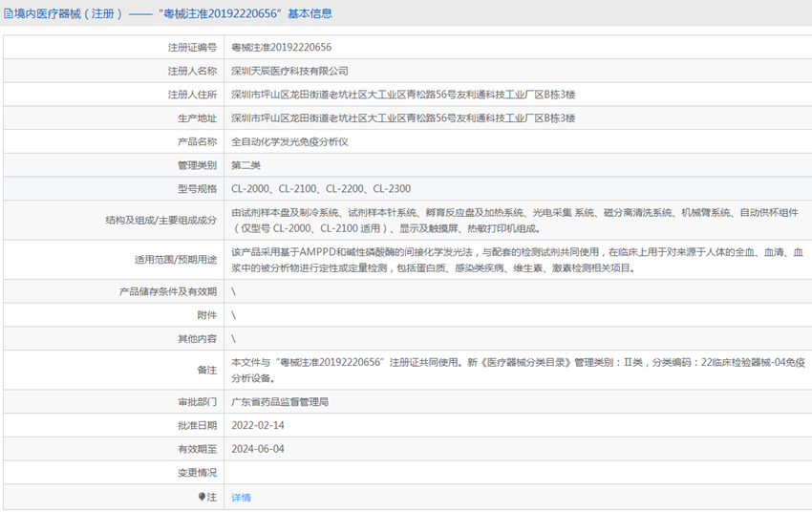Click the 结构及组成 description text
This screenshot has width=812, height=512.
(x=514, y=220)
